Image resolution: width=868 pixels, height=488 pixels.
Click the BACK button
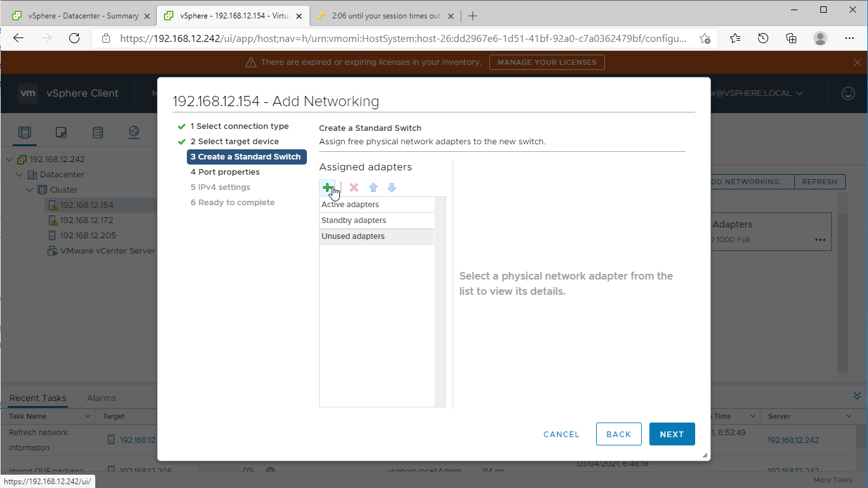618,434
